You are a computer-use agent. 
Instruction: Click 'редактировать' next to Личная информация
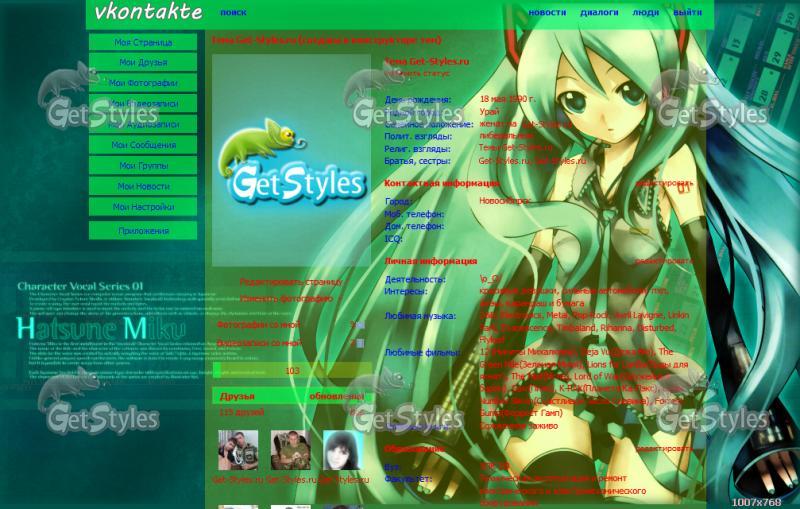[664, 261]
